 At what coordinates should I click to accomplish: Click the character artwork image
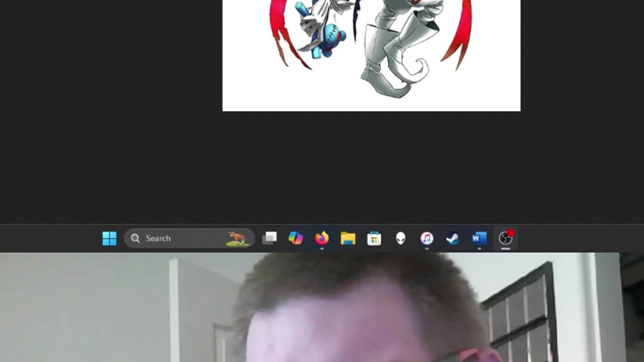click(371, 55)
